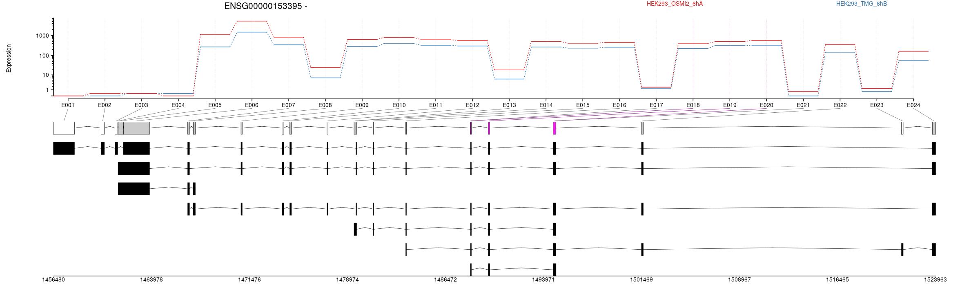Click exon label E001
The width and height of the screenshot is (980, 286).
coord(68,105)
